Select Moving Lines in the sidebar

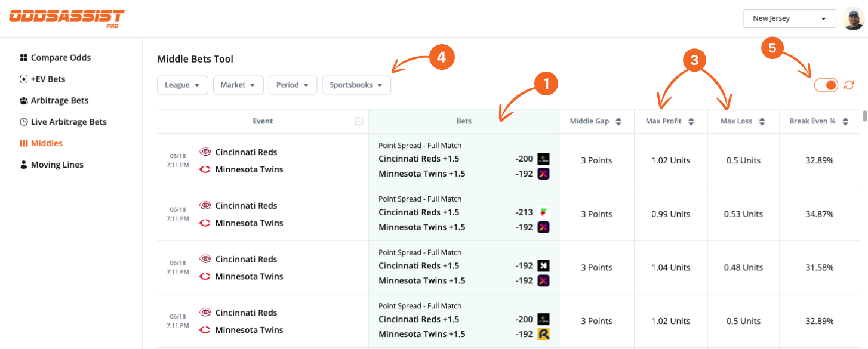(56, 164)
